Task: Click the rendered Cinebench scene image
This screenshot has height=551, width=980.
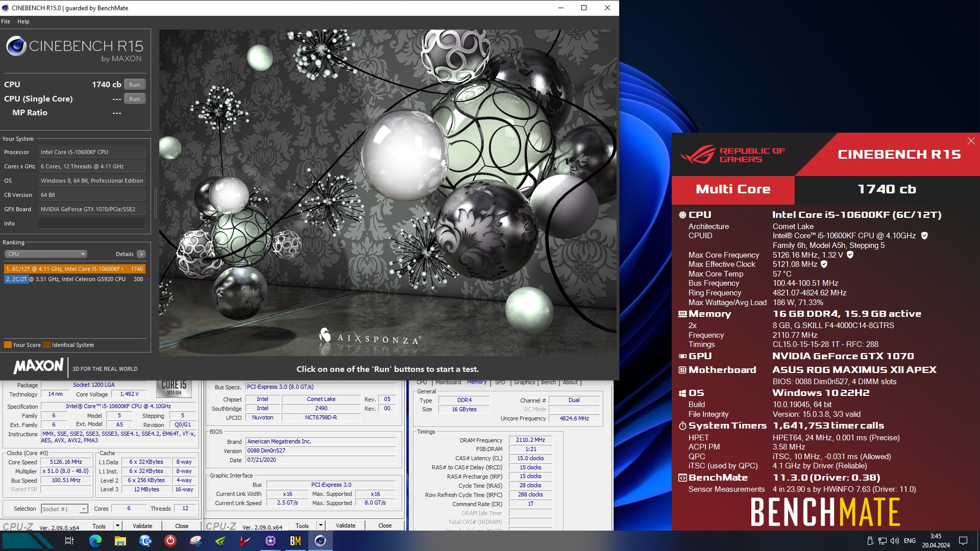Action: pyautogui.click(x=388, y=193)
